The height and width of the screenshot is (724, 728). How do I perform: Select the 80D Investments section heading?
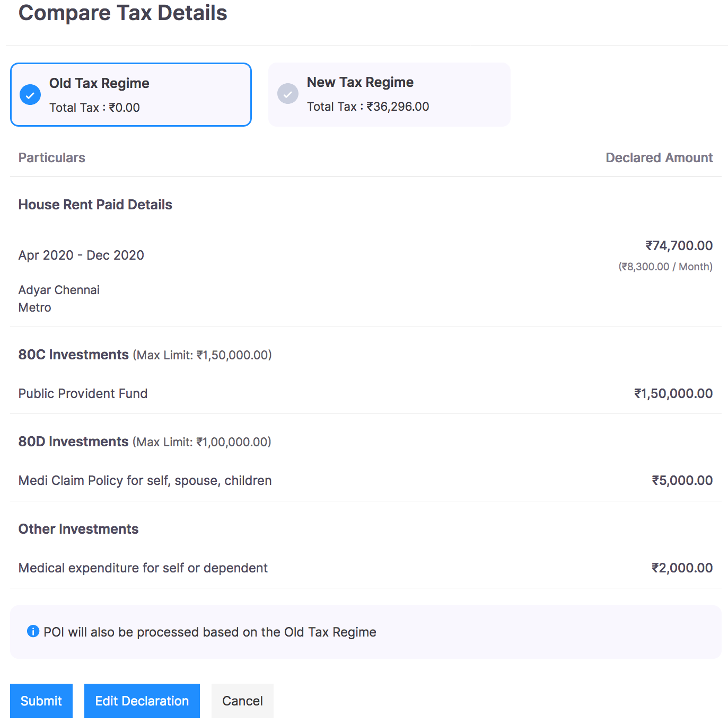[74, 442]
